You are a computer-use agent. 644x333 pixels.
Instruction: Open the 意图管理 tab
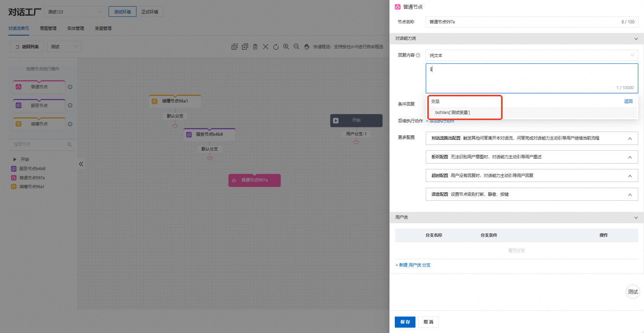(48, 28)
